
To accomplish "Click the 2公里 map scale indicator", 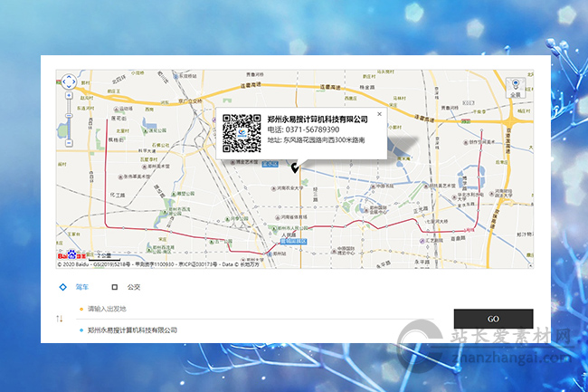I will (104, 256).
